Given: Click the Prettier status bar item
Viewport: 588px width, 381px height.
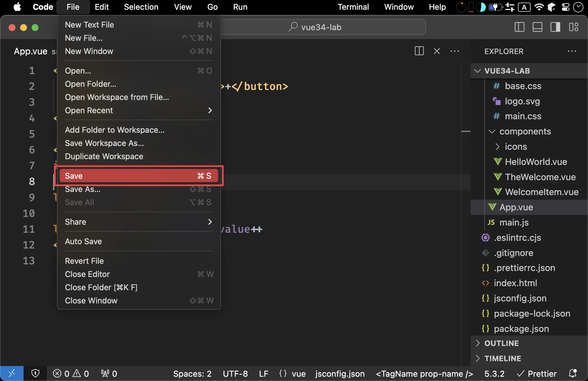Looking at the screenshot, I should 537,374.
